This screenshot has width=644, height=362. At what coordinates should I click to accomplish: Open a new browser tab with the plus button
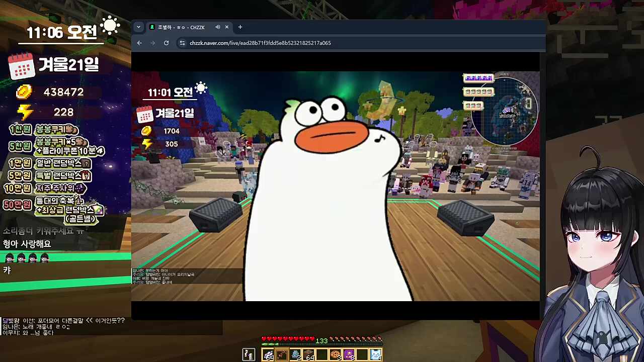click(x=240, y=27)
